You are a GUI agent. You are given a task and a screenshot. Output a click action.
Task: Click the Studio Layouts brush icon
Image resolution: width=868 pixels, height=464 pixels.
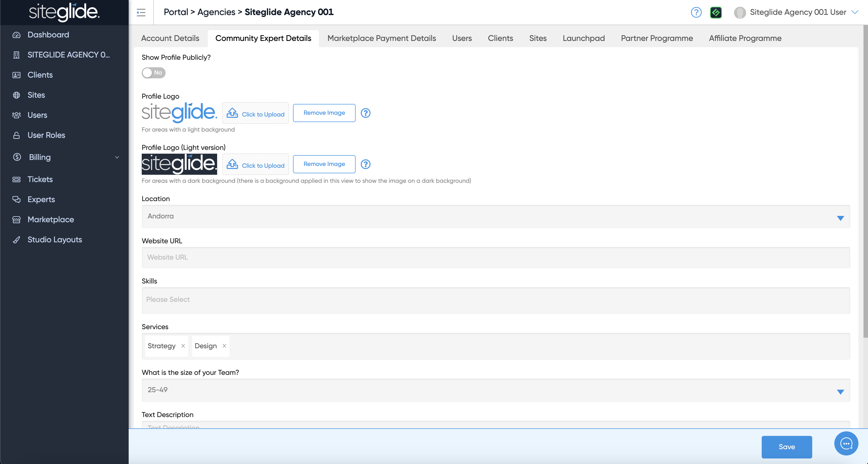point(17,240)
